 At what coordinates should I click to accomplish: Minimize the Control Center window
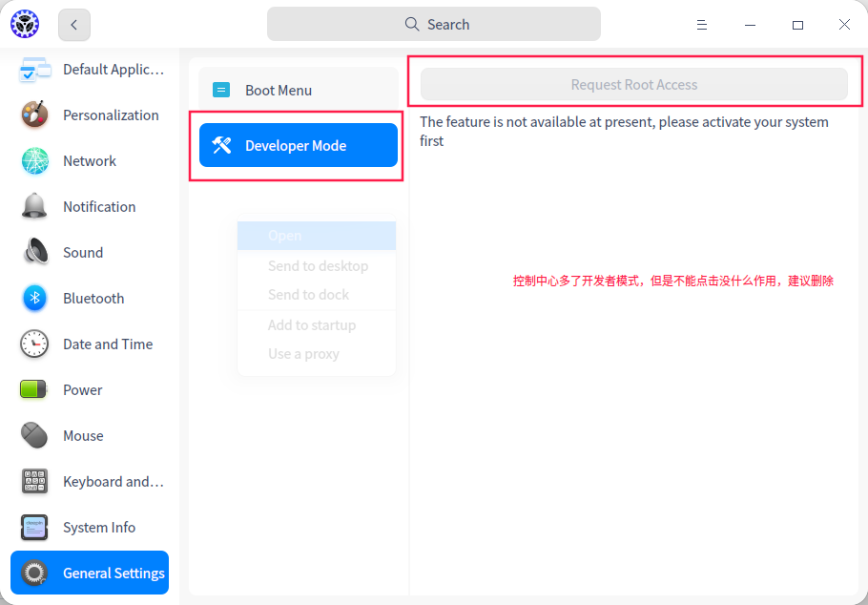750,25
